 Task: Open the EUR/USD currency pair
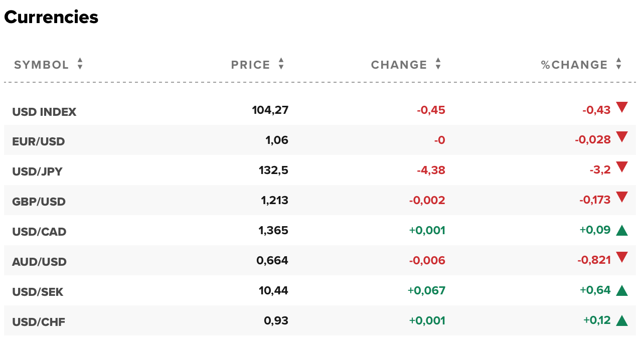click(x=39, y=141)
